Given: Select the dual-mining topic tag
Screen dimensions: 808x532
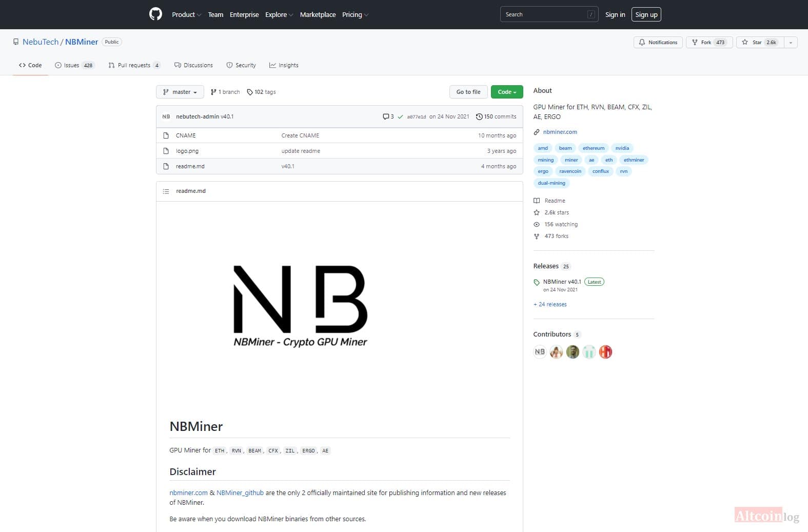Looking at the screenshot, I should [x=551, y=183].
